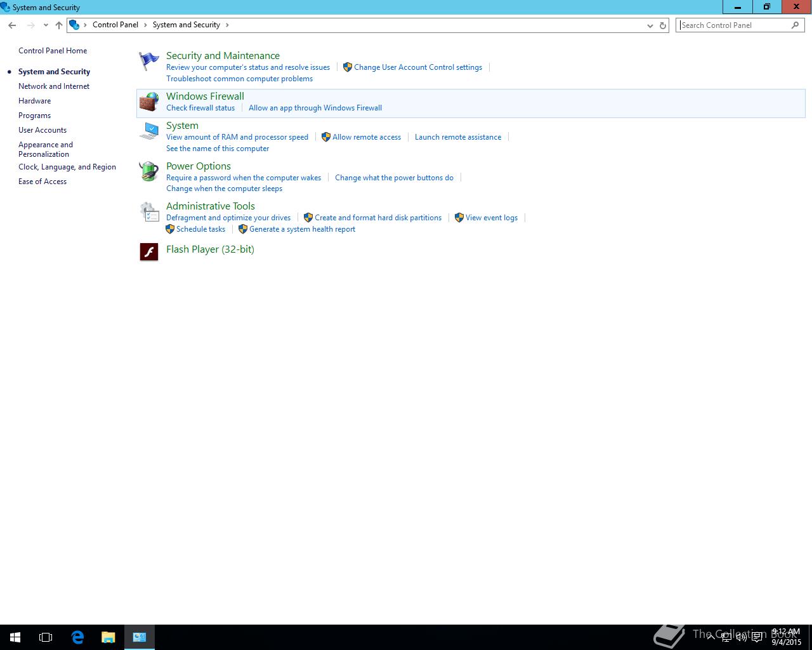Click Allow remote access
Viewport: 812px width, 650px height.
point(367,137)
